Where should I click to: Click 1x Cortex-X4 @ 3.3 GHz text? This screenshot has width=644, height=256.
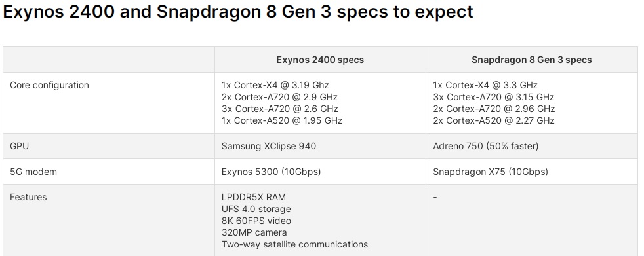click(x=485, y=85)
